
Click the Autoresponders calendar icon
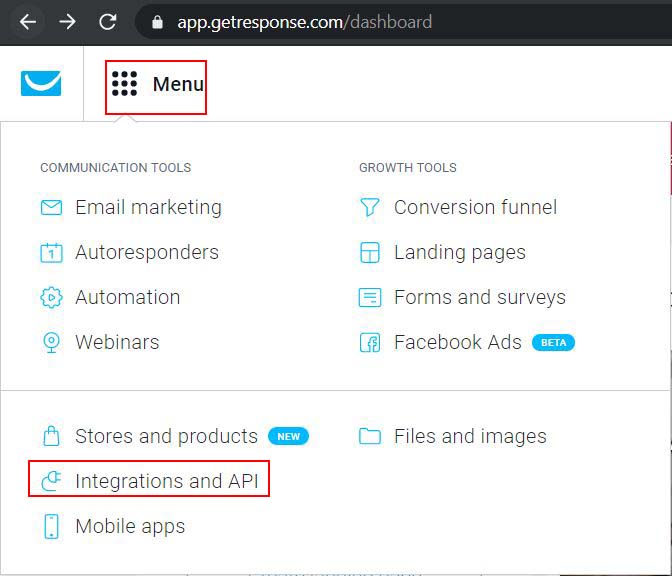(x=51, y=252)
